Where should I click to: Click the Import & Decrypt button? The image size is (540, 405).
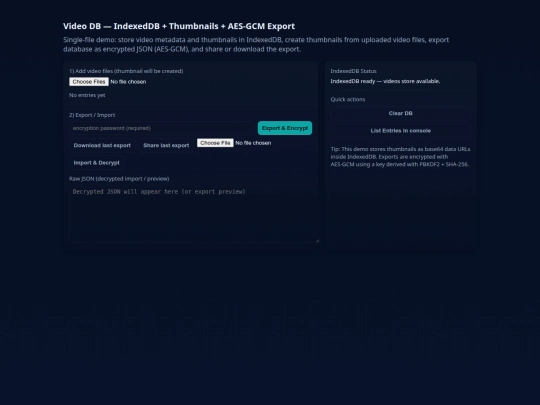[96, 163]
